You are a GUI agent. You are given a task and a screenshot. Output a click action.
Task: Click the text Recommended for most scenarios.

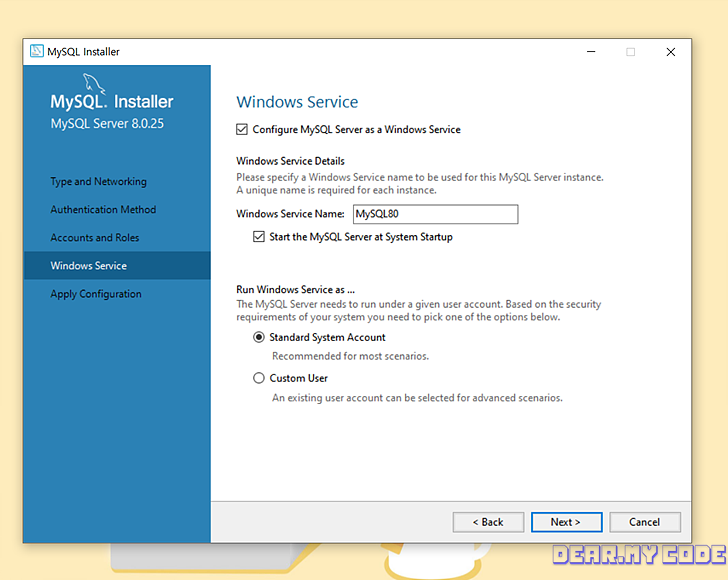point(351,356)
